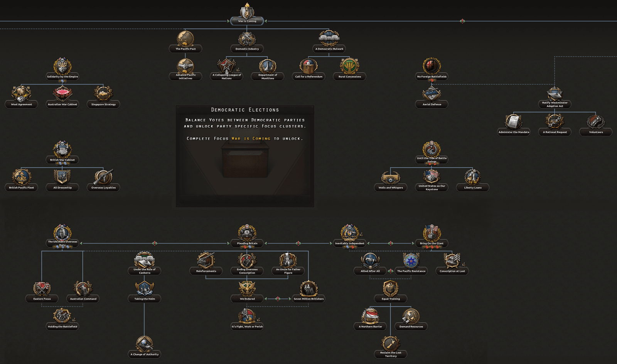Pick the A Democratic Bulwark focus
The height and width of the screenshot is (364, 617).
point(329,42)
